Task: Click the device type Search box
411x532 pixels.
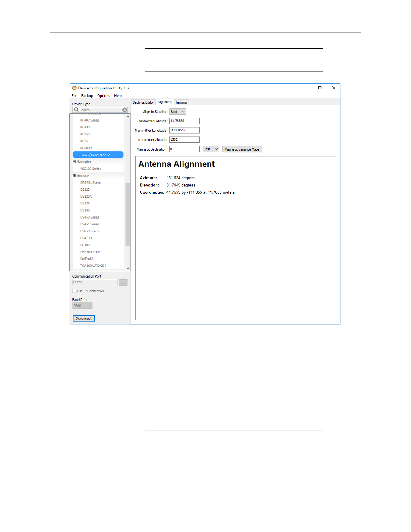Action: [100, 110]
